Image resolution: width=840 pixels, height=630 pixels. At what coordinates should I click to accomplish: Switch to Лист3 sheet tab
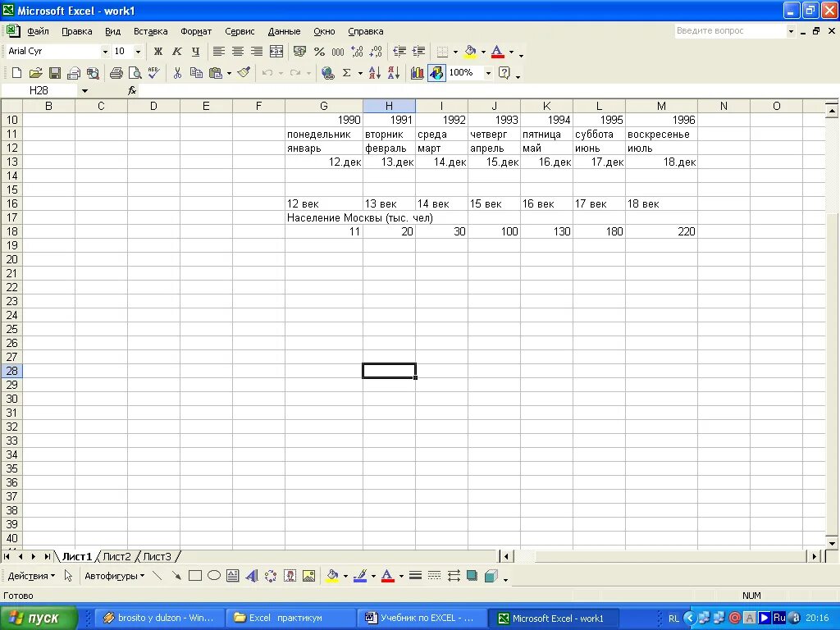(157, 557)
